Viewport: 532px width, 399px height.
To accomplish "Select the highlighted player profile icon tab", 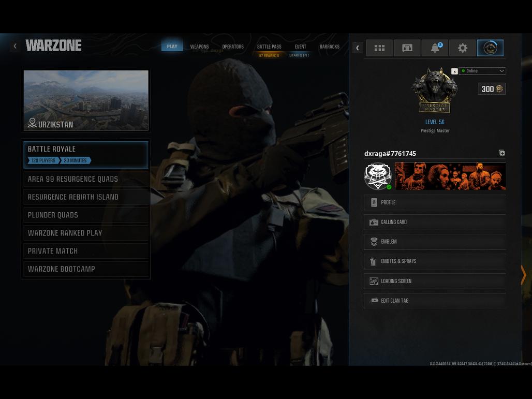I will [490, 48].
